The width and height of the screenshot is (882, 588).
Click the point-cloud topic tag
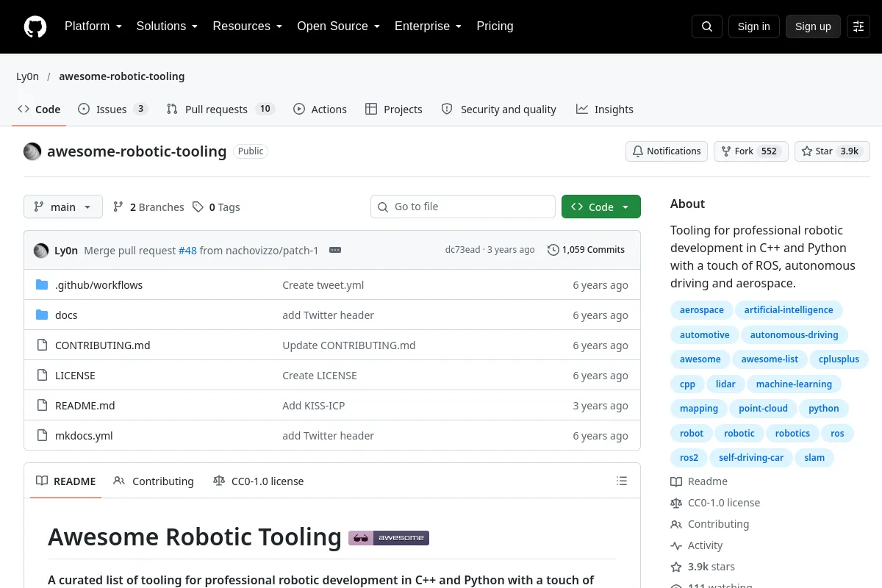point(763,409)
